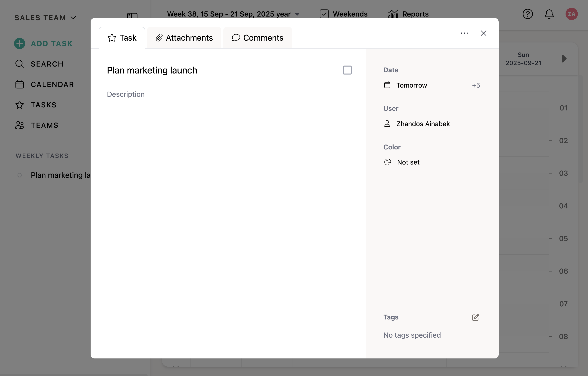The width and height of the screenshot is (588, 376).
Task: Open the Reports chart icon
Action: (393, 14)
